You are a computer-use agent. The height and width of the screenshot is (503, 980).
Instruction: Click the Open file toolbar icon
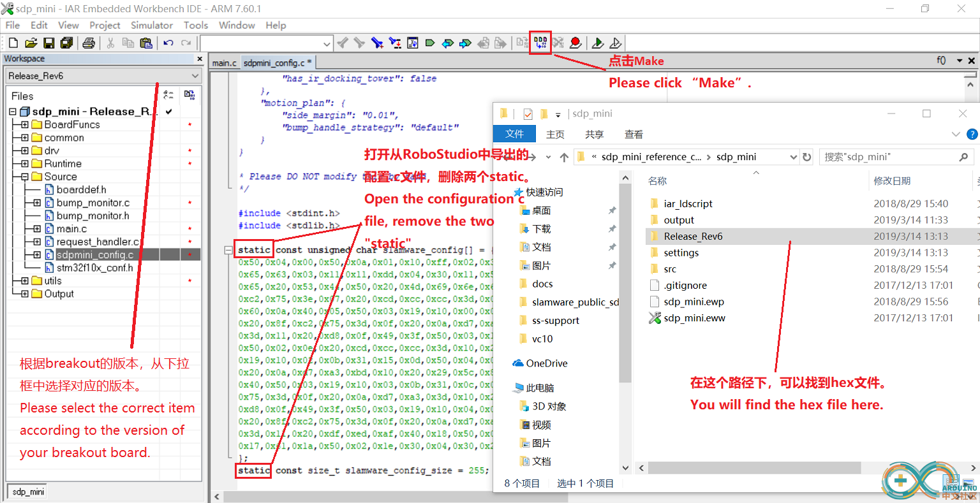31,43
